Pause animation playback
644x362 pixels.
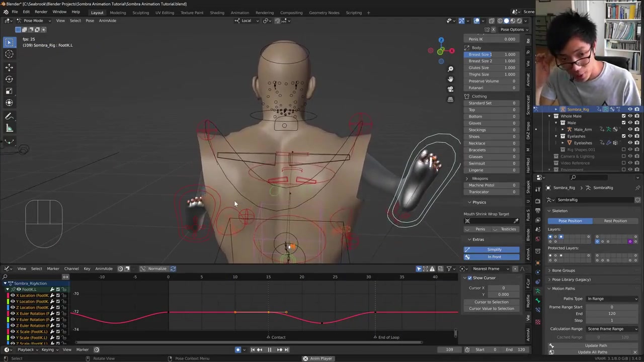pos(269,349)
